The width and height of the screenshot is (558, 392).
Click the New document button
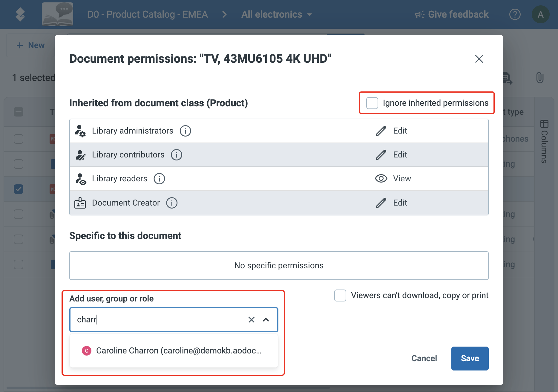click(30, 45)
